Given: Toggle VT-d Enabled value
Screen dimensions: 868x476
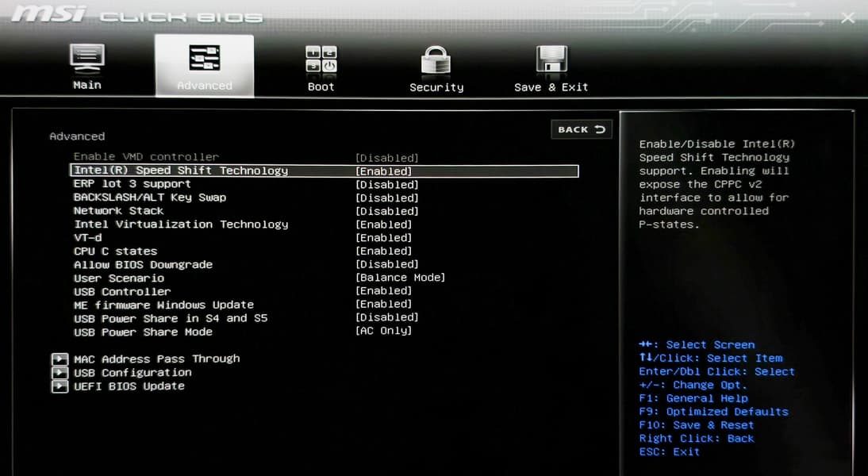Looking at the screenshot, I should tap(384, 237).
